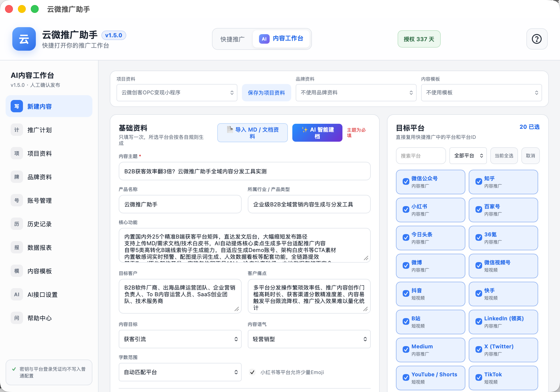The height and width of the screenshot is (392, 560).
Task: Uncheck 抖音 short video platform
Action: pos(406,293)
